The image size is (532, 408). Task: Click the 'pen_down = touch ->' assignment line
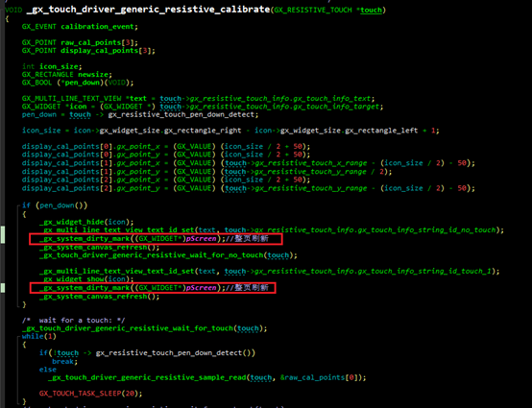[140, 114]
